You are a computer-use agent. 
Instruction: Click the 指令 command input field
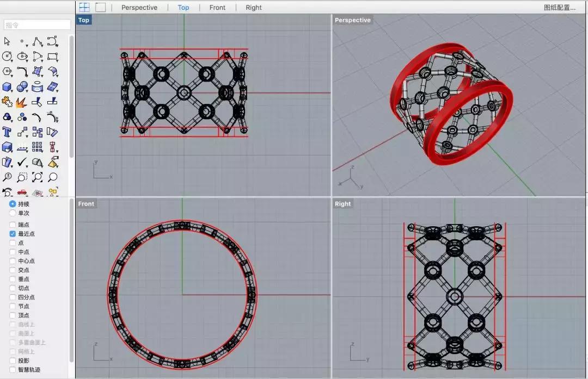click(x=37, y=25)
